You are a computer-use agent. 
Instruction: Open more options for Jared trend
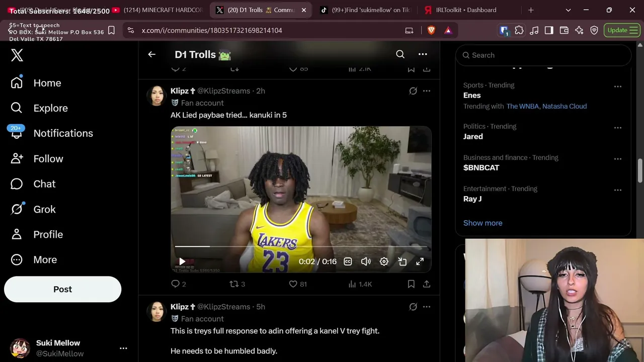coord(618,128)
